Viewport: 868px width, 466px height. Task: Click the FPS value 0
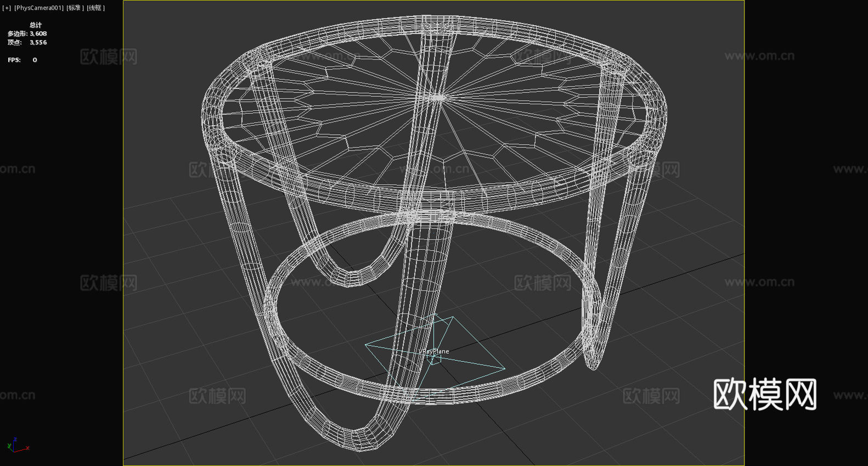click(35, 60)
